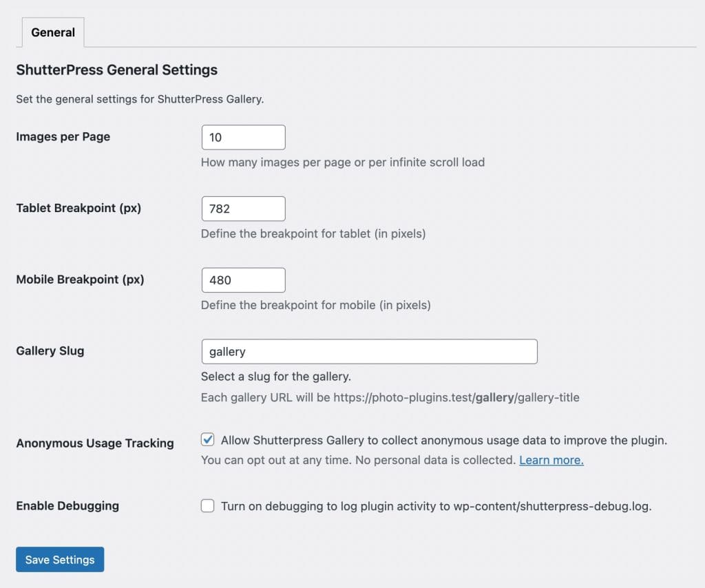Uncheck the Anonymous Usage Tracking checkbox
This screenshot has height=588, width=705.
click(x=207, y=440)
